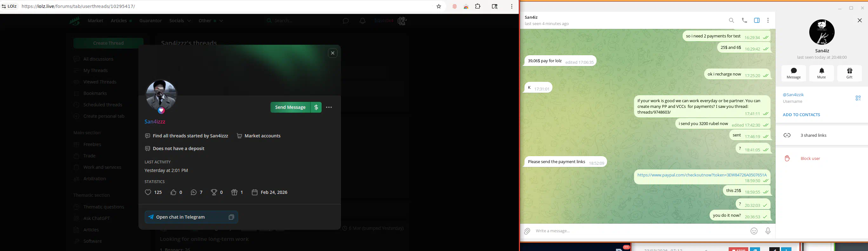
Task: Expand the Socials dropdown in navbar
Action: coord(180,21)
